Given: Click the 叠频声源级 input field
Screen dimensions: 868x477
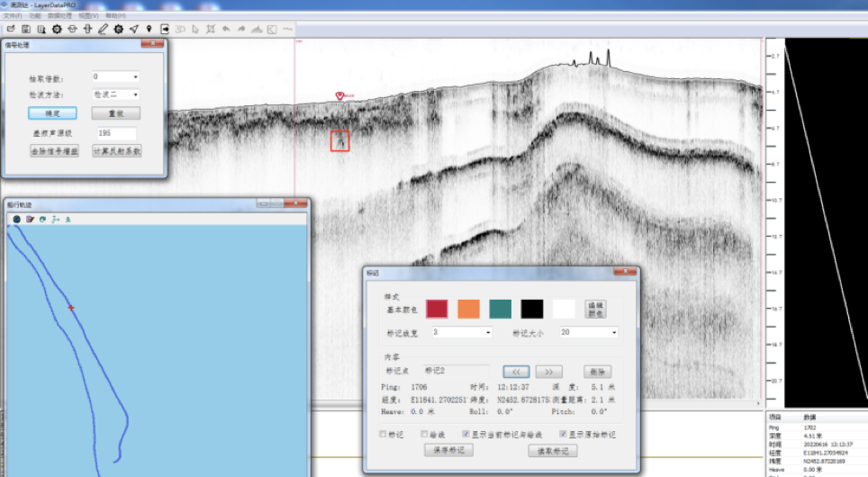Looking at the screenshot, I should (x=116, y=133).
